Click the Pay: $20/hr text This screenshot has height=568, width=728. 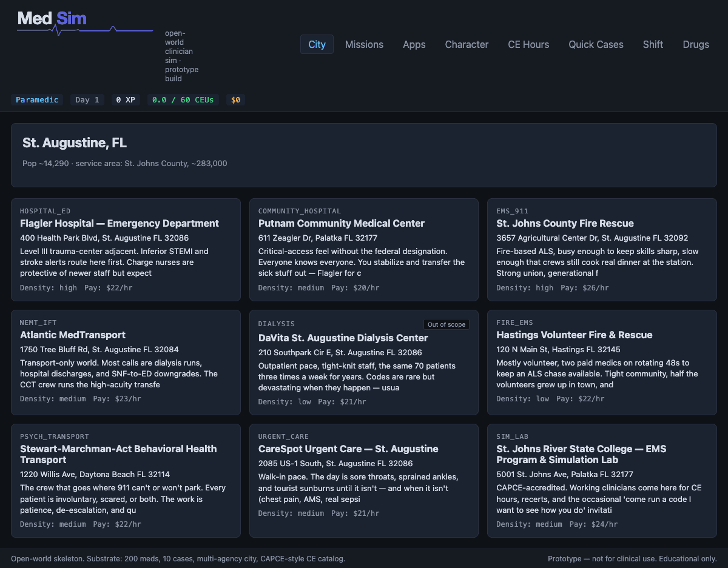click(x=356, y=288)
